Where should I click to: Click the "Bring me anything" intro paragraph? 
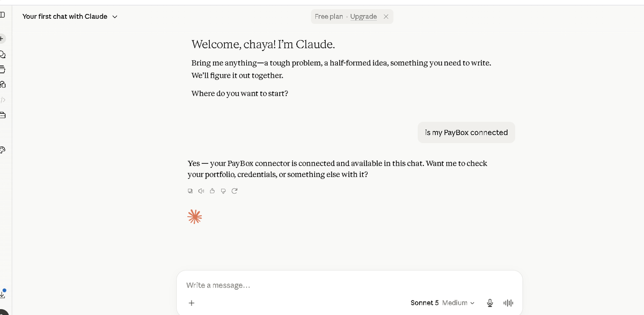341,69
